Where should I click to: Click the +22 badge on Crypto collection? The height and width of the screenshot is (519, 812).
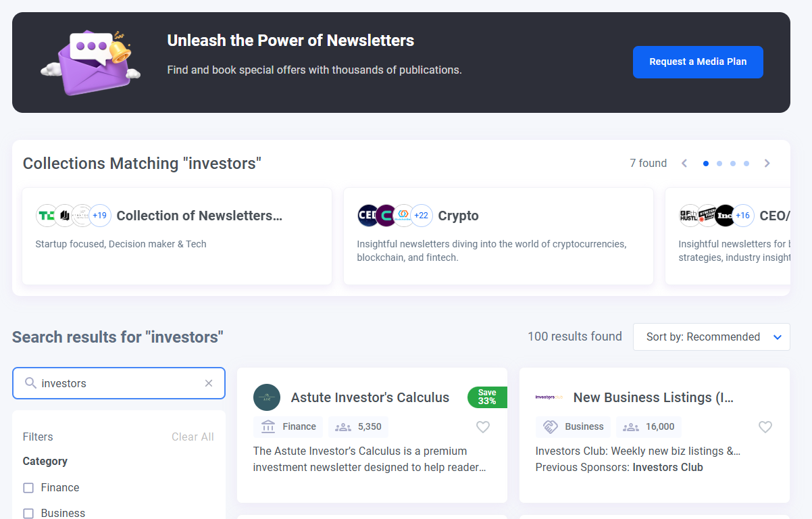(422, 216)
